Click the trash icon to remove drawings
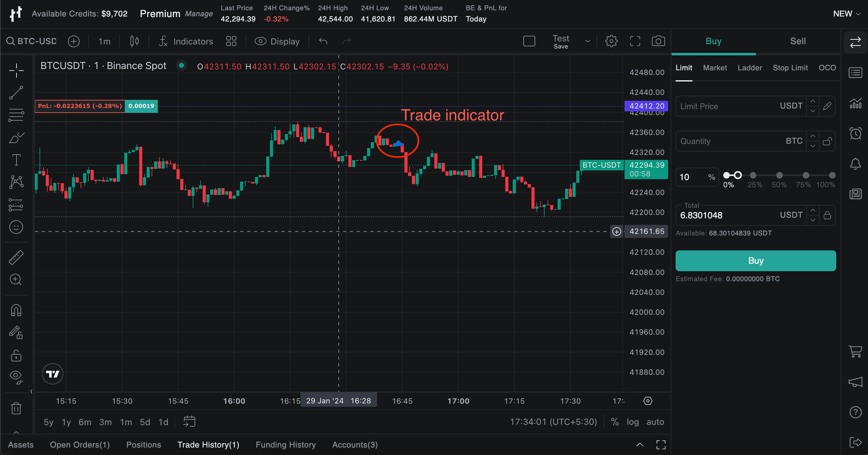 (x=16, y=408)
